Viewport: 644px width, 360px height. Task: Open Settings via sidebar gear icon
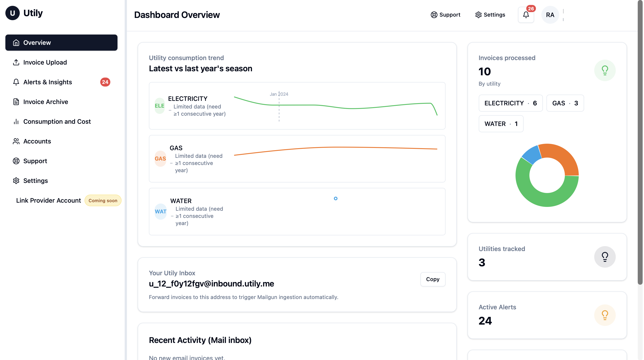tap(35, 180)
